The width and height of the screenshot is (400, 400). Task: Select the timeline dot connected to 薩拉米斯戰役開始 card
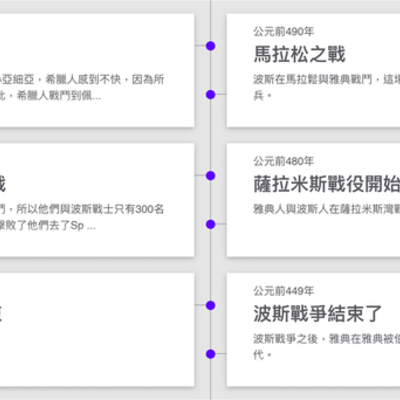[x=210, y=224]
